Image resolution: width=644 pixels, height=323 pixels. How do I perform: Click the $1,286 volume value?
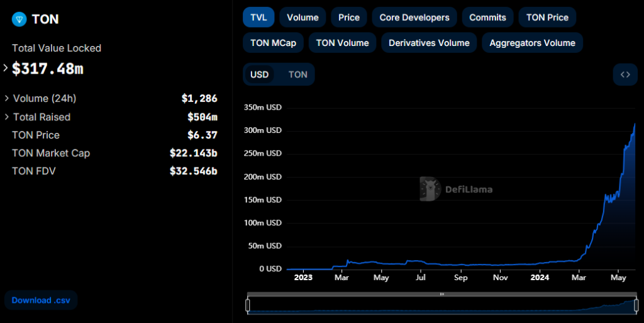pyautogui.click(x=199, y=98)
